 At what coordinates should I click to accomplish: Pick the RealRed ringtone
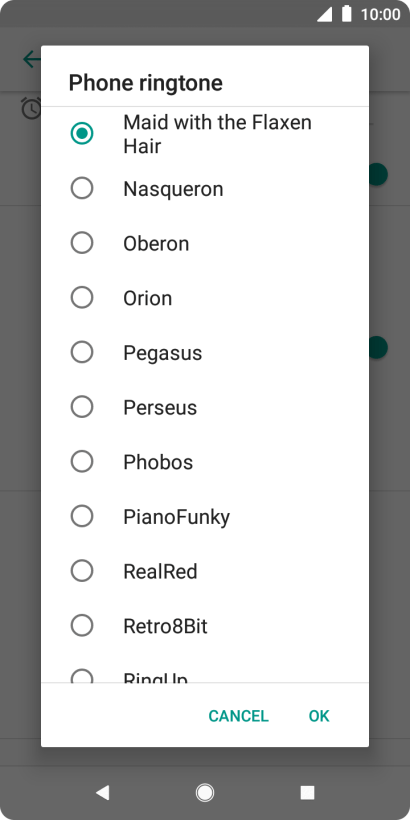205,571
